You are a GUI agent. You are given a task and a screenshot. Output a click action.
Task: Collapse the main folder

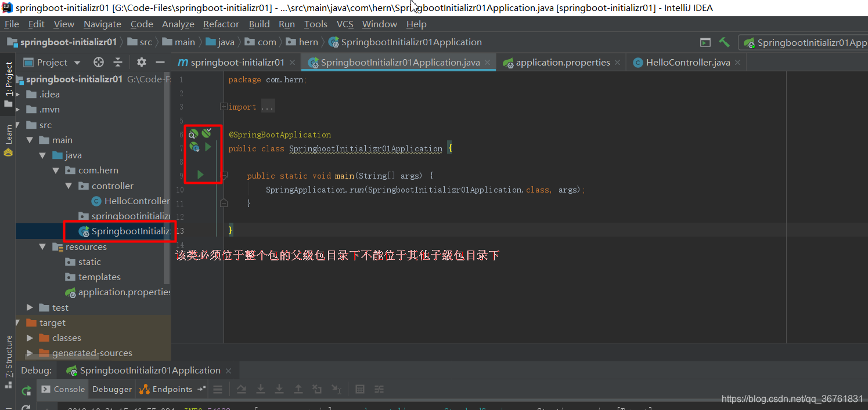(30, 140)
